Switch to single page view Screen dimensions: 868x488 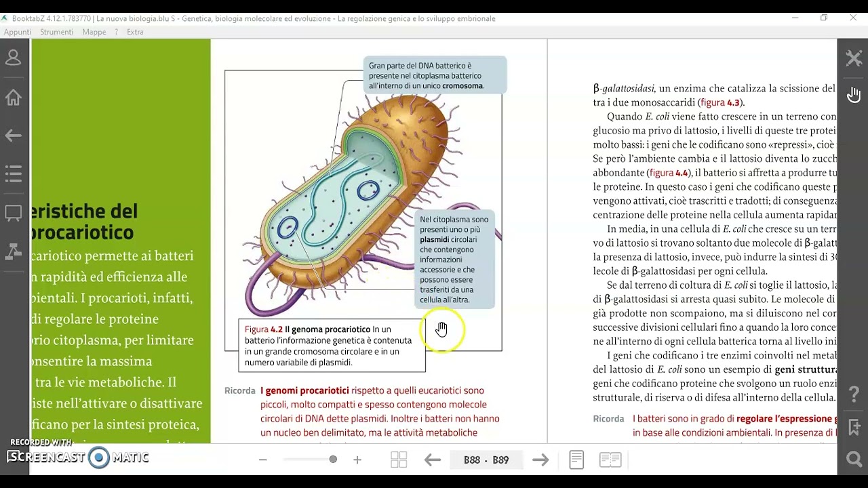coord(576,460)
